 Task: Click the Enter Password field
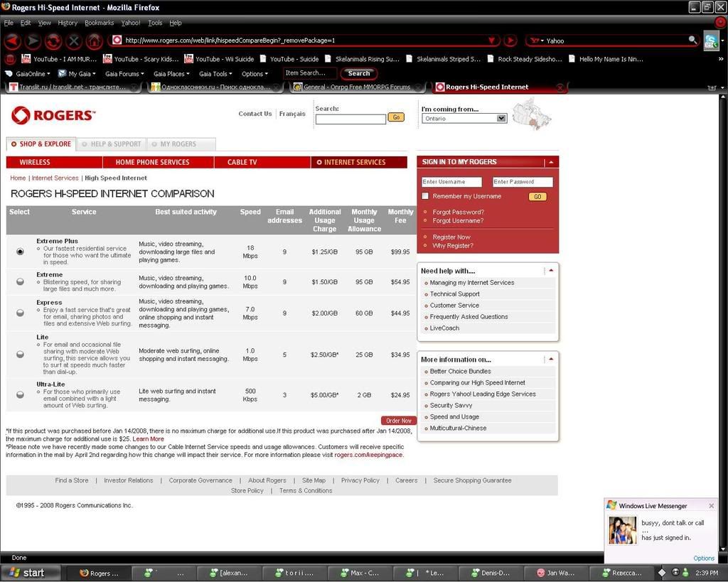[x=523, y=182]
